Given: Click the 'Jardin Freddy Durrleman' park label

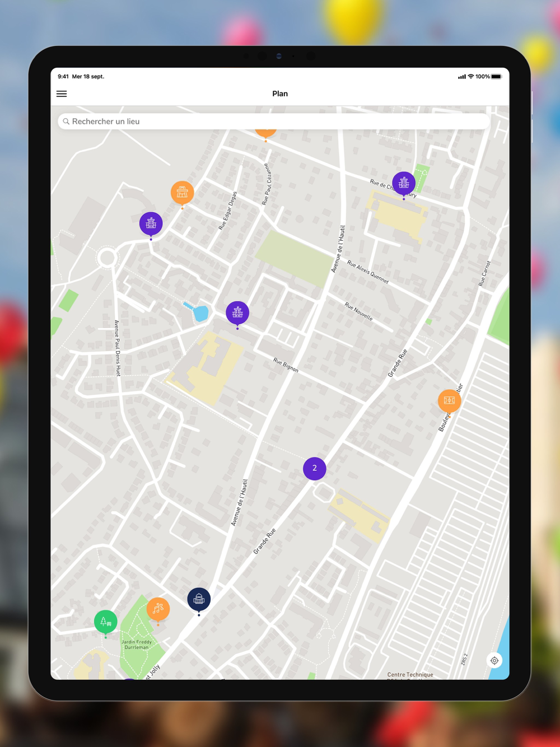Looking at the screenshot, I should 137,645.
